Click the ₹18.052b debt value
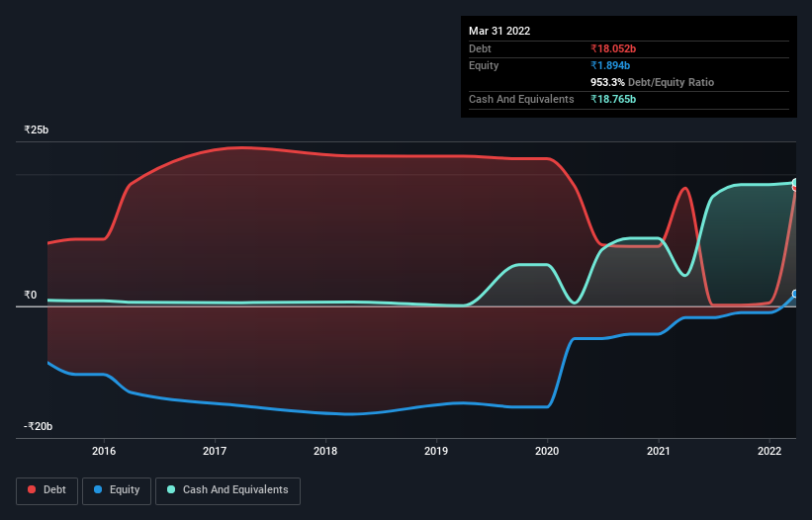812x520 pixels. [x=613, y=48]
